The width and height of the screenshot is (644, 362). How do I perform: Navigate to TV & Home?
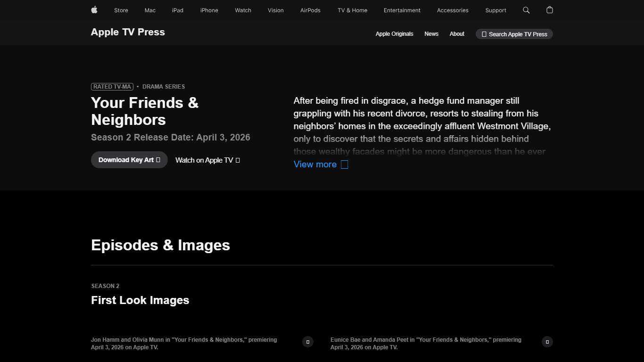click(x=352, y=10)
